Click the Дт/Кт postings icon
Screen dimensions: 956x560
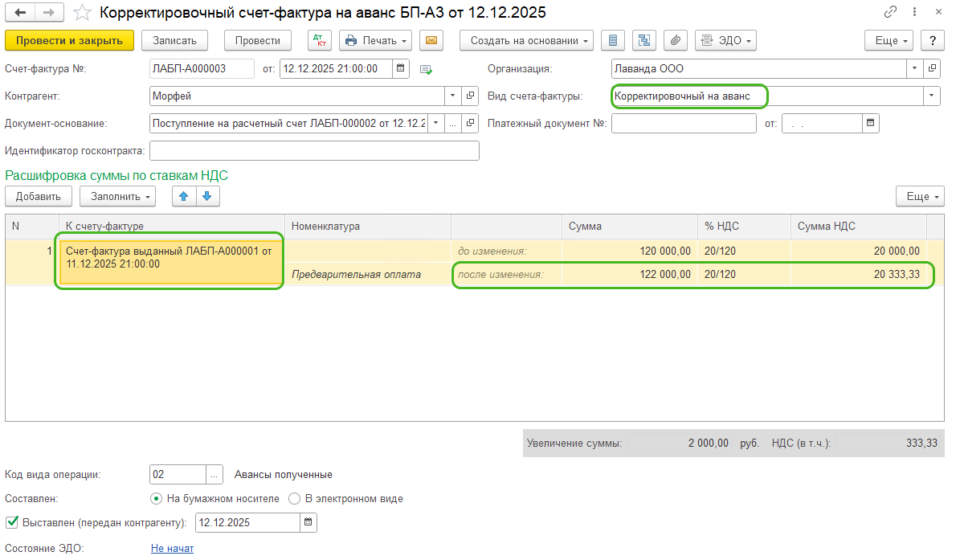point(320,41)
